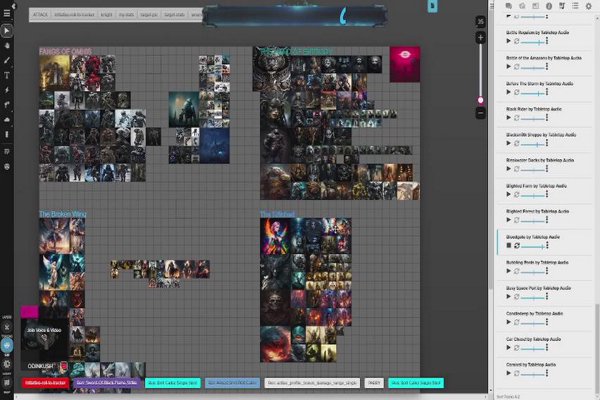Screen dimensions: 600x400
Task: Toggle loop on Before The Storm
Action: point(517,92)
